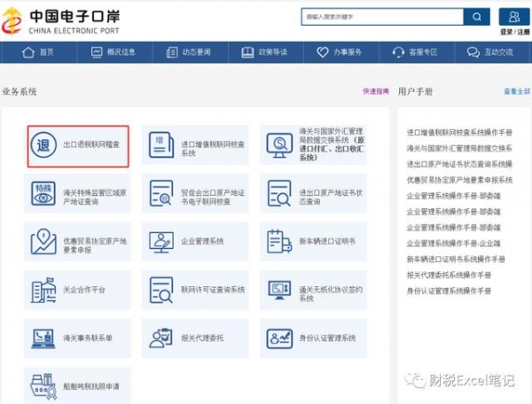Open 政策导读 navigation menu item
The height and width of the screenshot is (404, 532).
click(x=263, y=52)
